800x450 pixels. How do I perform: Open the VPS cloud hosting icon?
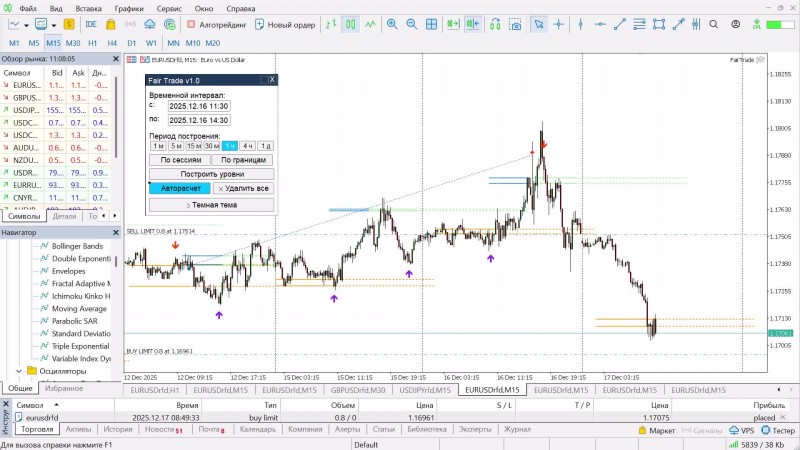coord(150,24)
